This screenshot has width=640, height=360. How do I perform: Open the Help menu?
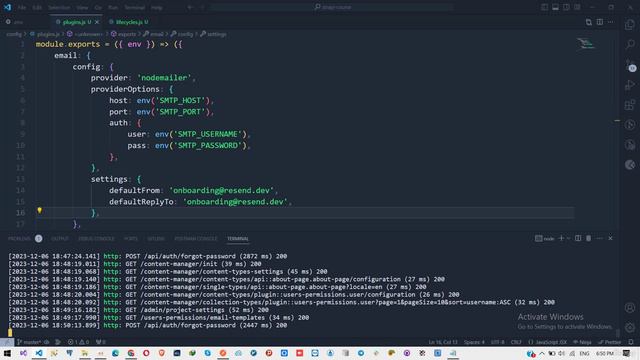157,7
